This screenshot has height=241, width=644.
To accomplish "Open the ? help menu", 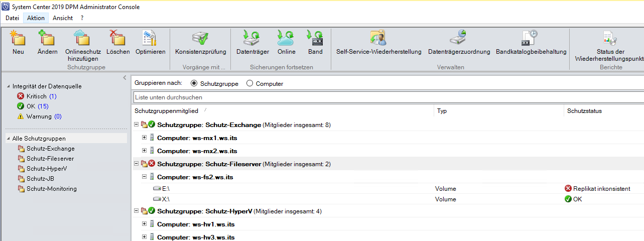I will pos(82,18).
